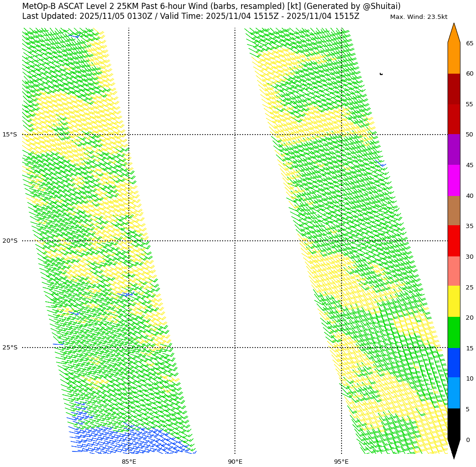Viewport: 476px width, 467px height.
Task: Click the 25°S latitude axis label
Action: point(9,348)
